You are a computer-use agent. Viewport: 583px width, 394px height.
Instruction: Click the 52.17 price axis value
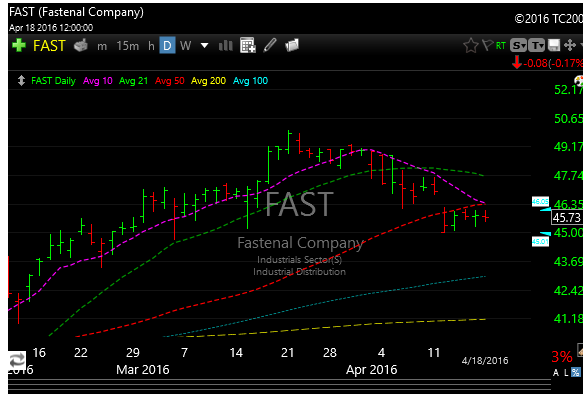tap(568, 90)
